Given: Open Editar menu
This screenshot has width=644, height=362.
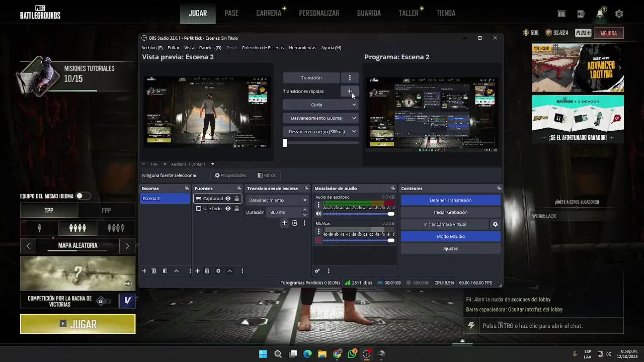Looking at the screenshot, I should 174,48.
